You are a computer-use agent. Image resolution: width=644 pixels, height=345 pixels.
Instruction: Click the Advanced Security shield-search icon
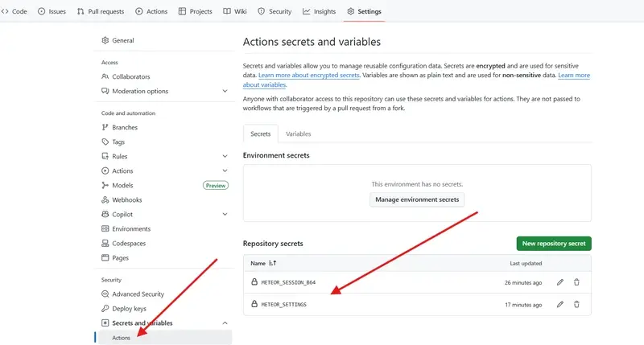(105, 294)
